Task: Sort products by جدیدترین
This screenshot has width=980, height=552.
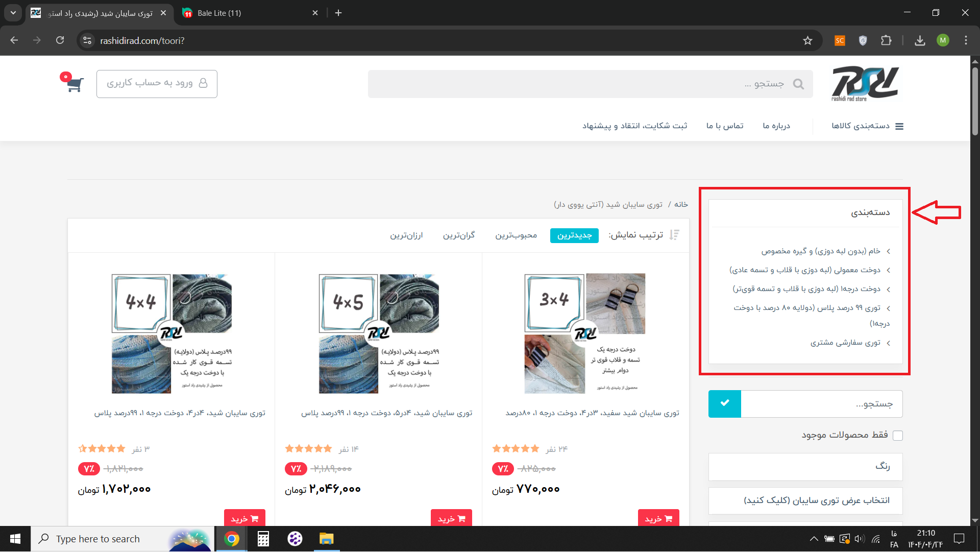Action: point(574,235)
